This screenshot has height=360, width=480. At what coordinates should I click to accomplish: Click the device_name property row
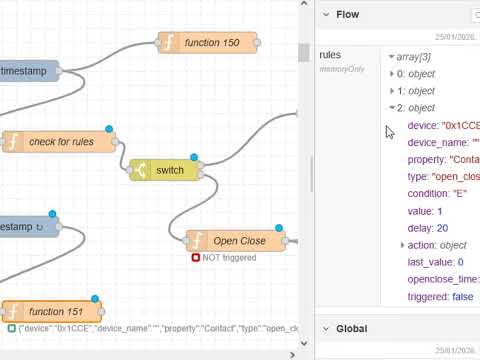(x=443, y=143)
